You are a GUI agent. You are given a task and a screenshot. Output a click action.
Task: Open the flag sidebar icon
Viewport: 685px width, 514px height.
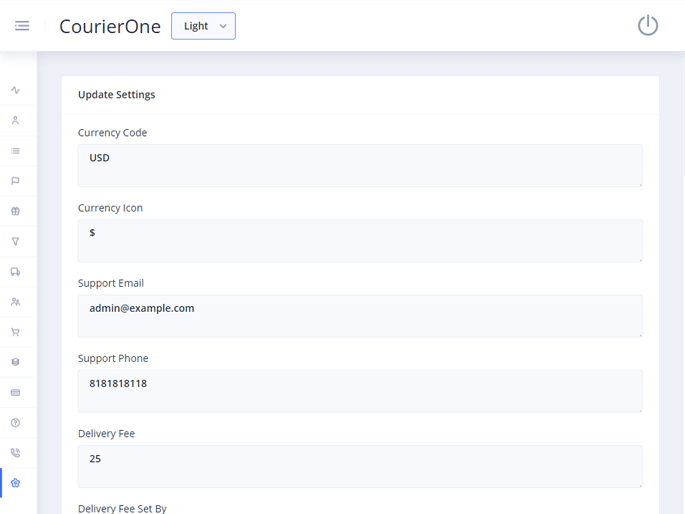pos(16,181)
